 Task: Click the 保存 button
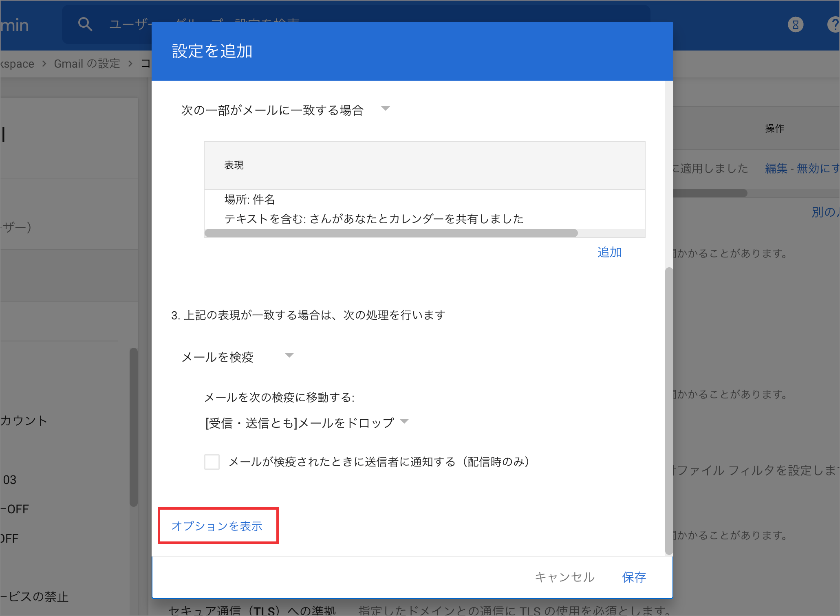pyautogui.click(x=634, y=577)
